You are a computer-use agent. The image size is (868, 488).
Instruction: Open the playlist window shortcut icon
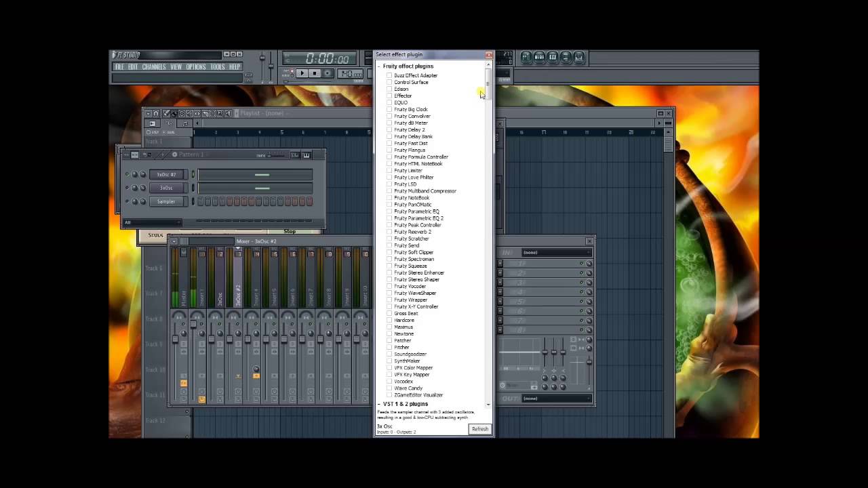click(x=527, y=58)
